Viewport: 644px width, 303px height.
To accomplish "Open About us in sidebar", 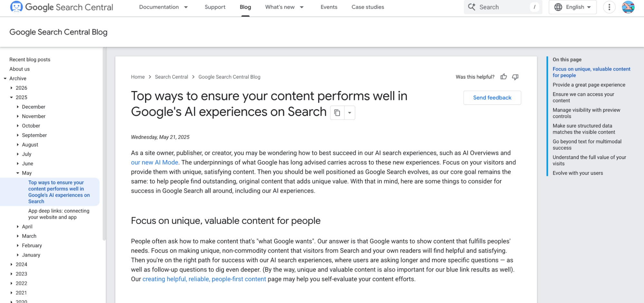I will click(19, 69).
